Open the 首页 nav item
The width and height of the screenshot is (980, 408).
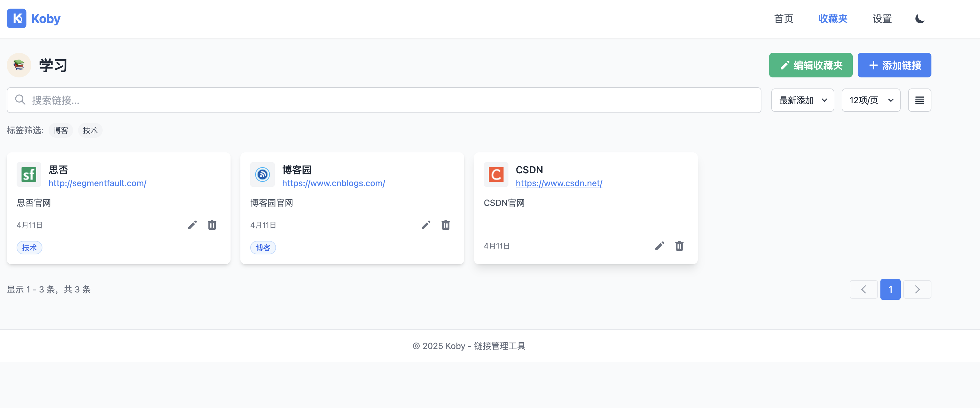coord(784,19)
